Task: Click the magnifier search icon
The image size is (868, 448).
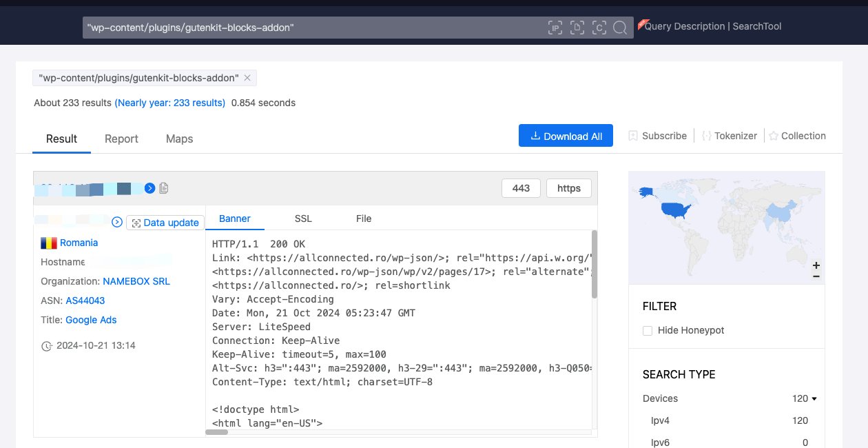Action: tap(620, 28)
